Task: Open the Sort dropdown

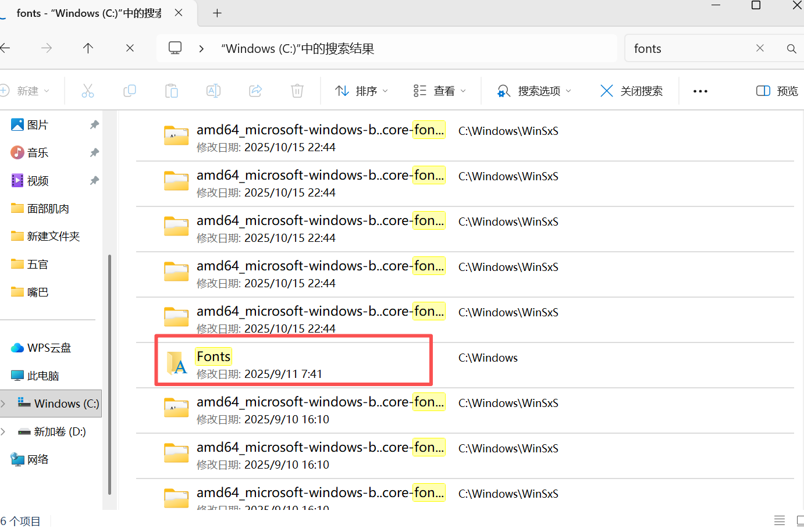Action: 361,91
